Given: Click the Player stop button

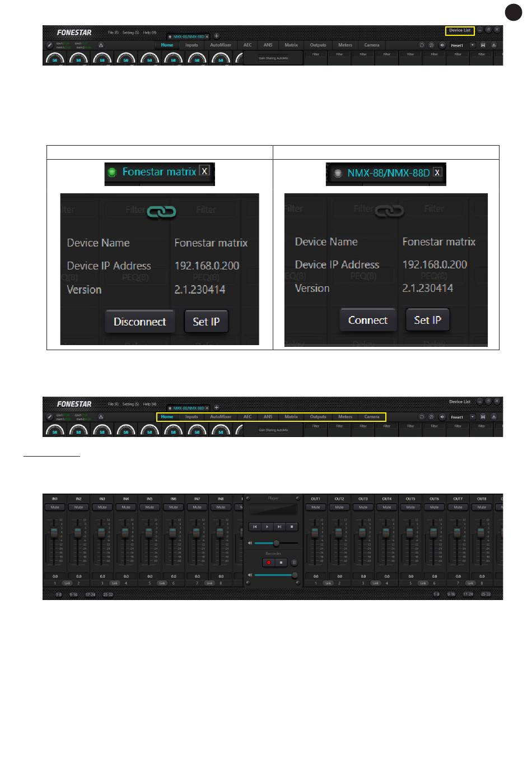Looking at the screenshot, I should pos(292,527).
